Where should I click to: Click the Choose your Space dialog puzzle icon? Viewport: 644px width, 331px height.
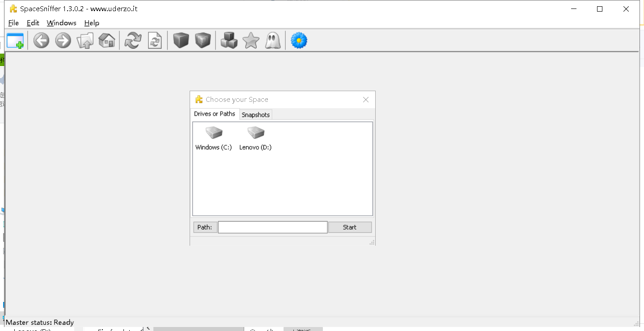tap(199, 99)
